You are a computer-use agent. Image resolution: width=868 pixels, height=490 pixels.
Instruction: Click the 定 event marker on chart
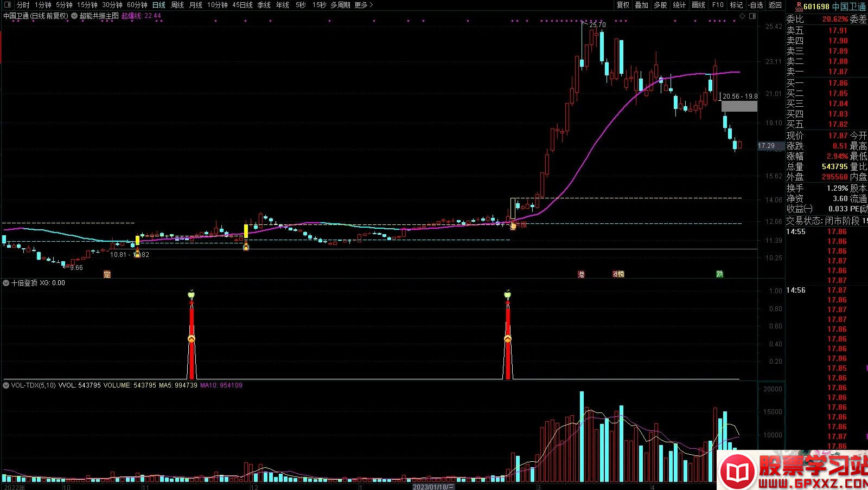(107, 274)
